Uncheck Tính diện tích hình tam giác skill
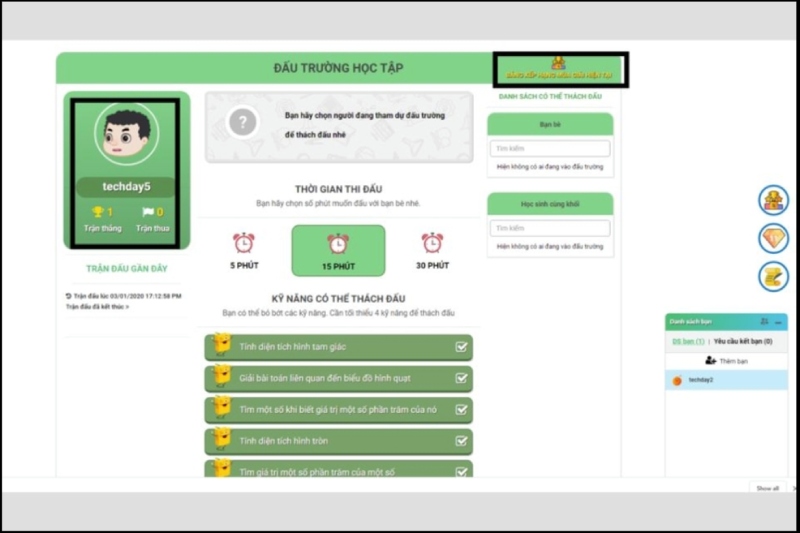Image resolution: width=800 pixels, height=533 pixels. 461,347
